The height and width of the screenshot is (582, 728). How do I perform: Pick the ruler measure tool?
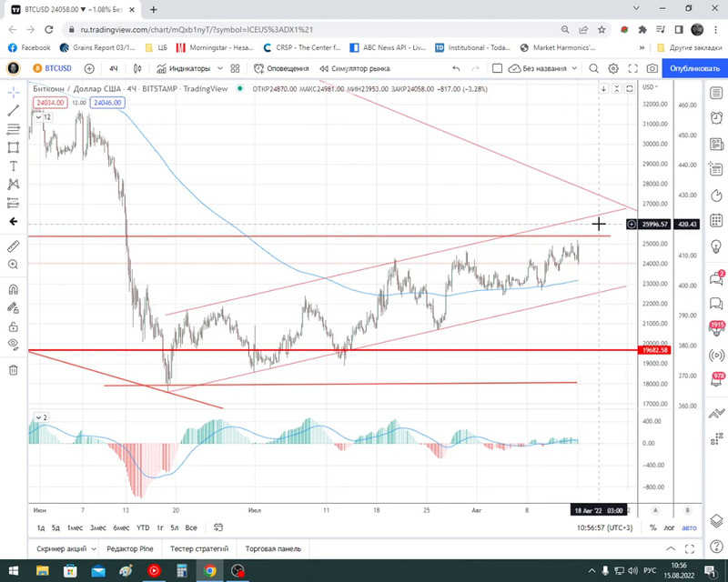click(14, 246)
